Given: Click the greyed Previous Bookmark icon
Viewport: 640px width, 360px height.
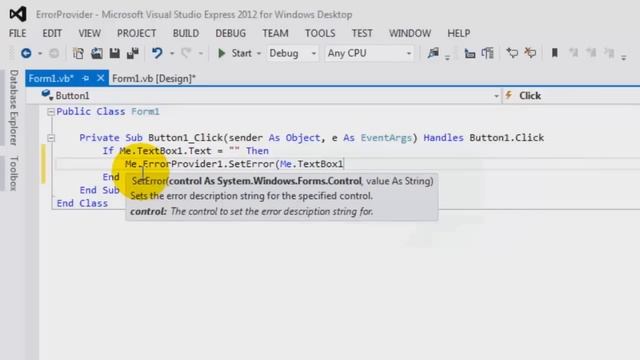Looking at the screenshot, I should click(x=573, y=53).
